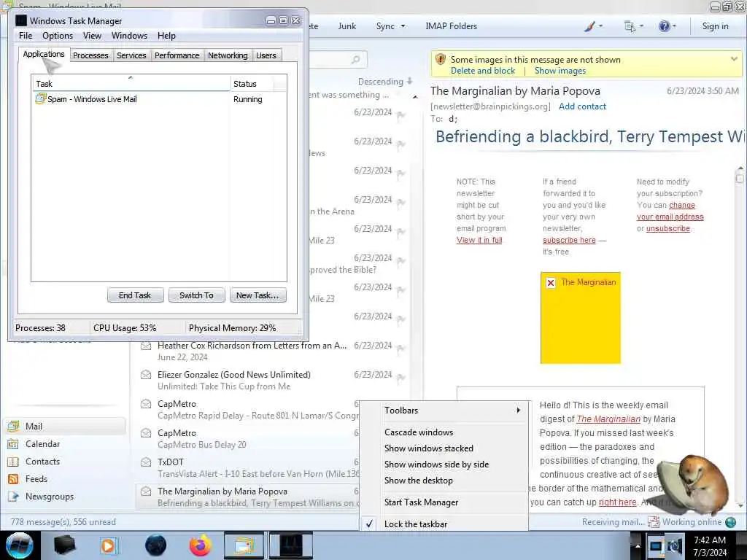
Task: Expand the Sync dropdown arrow
Action: tap(403, 26)
